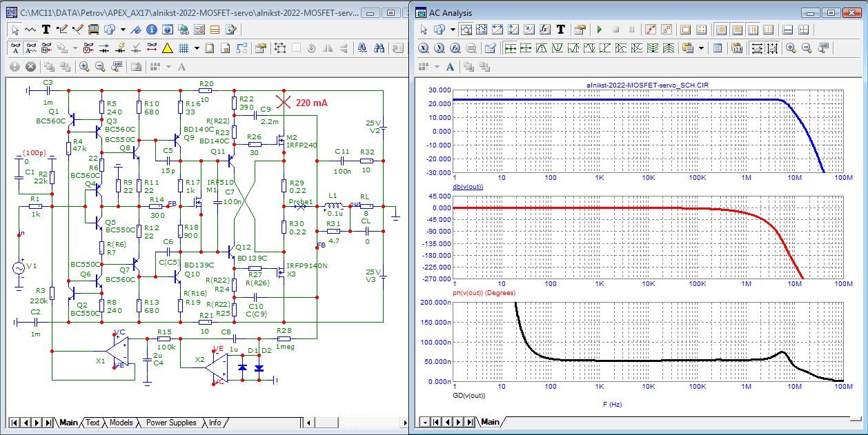868x435 pixels.
Task: Select schematic Main tab
Action: click(x=68, y=423)
